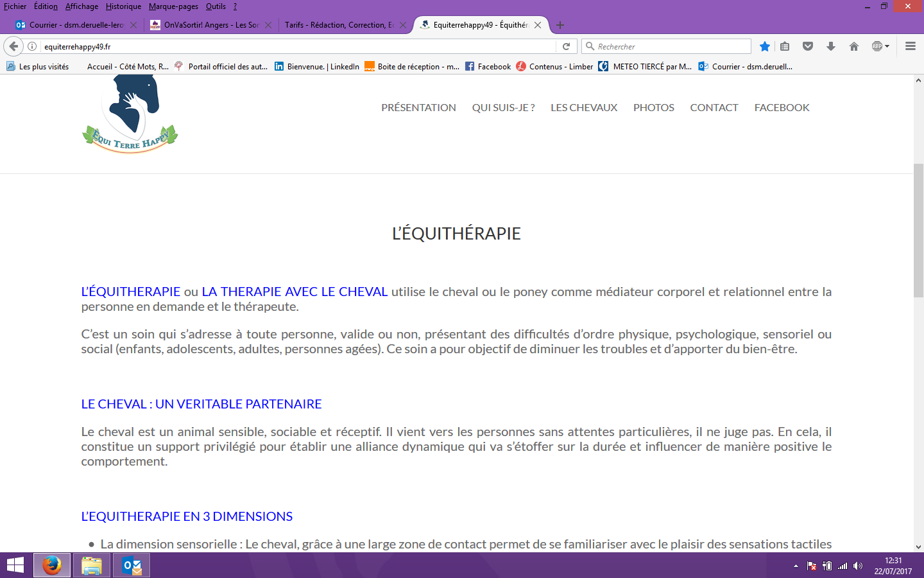
Task: Open the volume control in system tray
Action: point(858,566)
